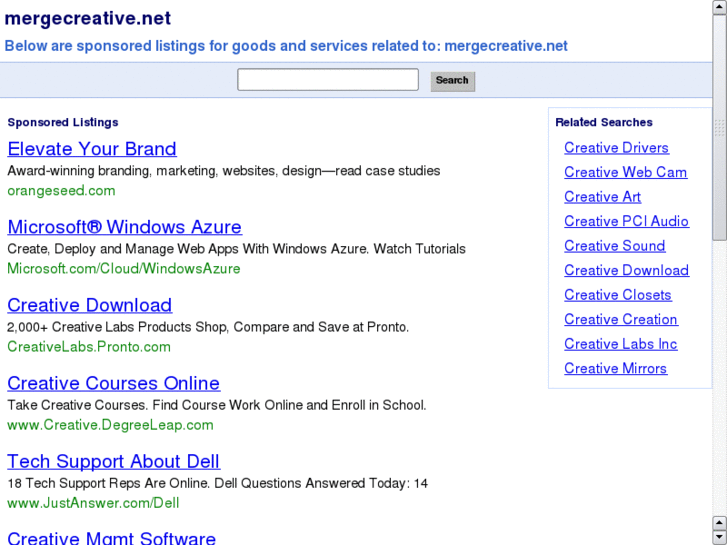Click the mergecreative.net page heading
The width and height of the screenshot is (727, 545).
point(88,19)
